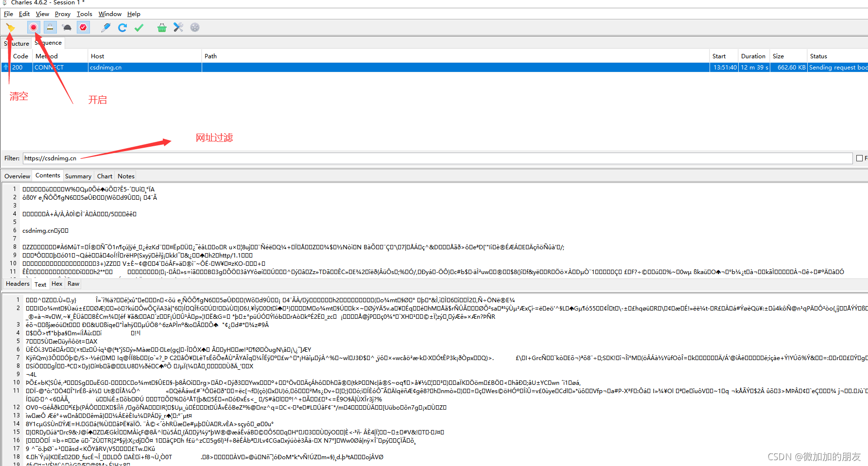Image resolution: width=868 pixels, height=466 pixels.
Task: Open the Overview tab
Action: (x=17, y=176)
